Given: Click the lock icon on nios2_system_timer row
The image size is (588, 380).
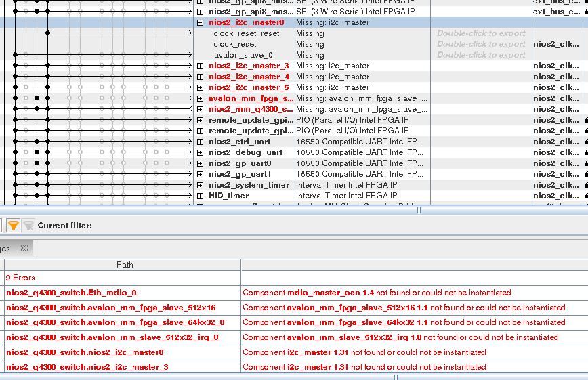Looking at the screenshot, I should click(585, 185).
